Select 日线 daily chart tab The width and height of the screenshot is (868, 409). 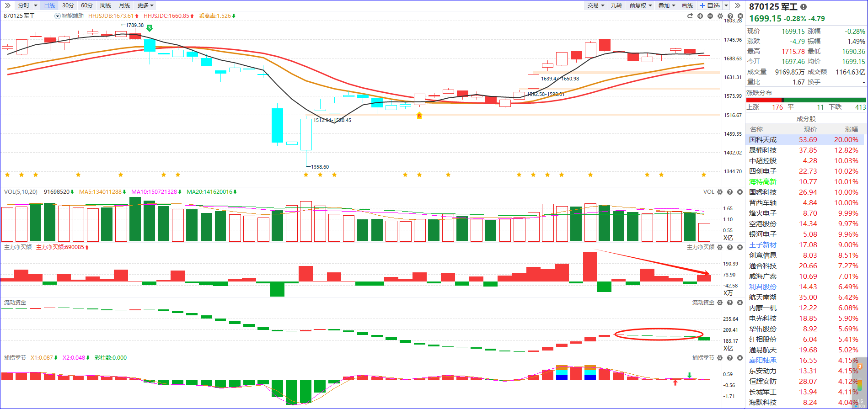click(49, 5)
